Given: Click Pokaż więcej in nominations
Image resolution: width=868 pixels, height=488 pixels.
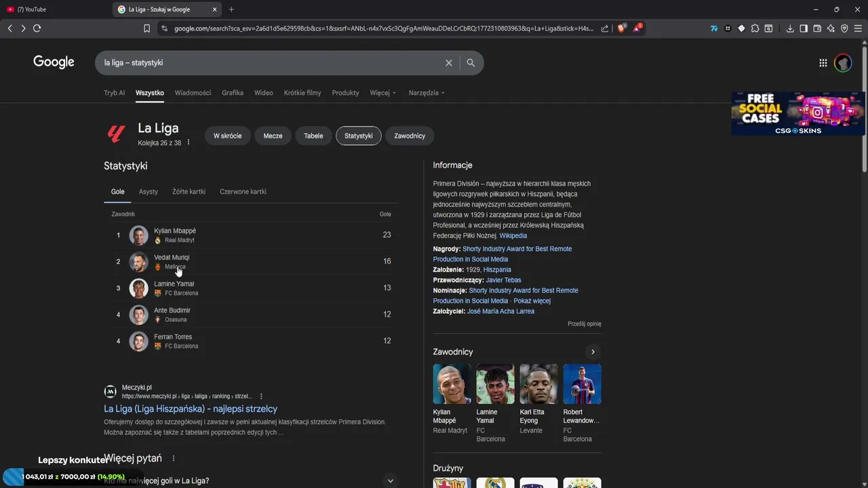Looking at the screenshot, I should [532, 301].
